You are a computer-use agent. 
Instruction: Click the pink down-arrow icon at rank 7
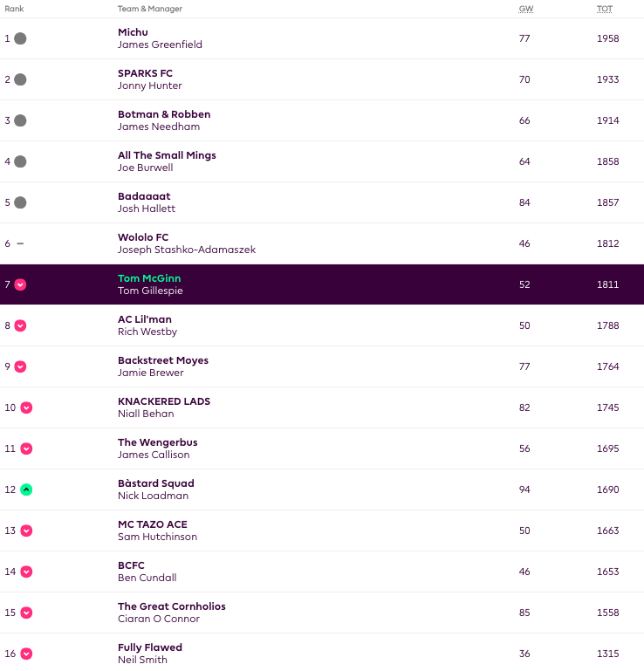[20, 284]
